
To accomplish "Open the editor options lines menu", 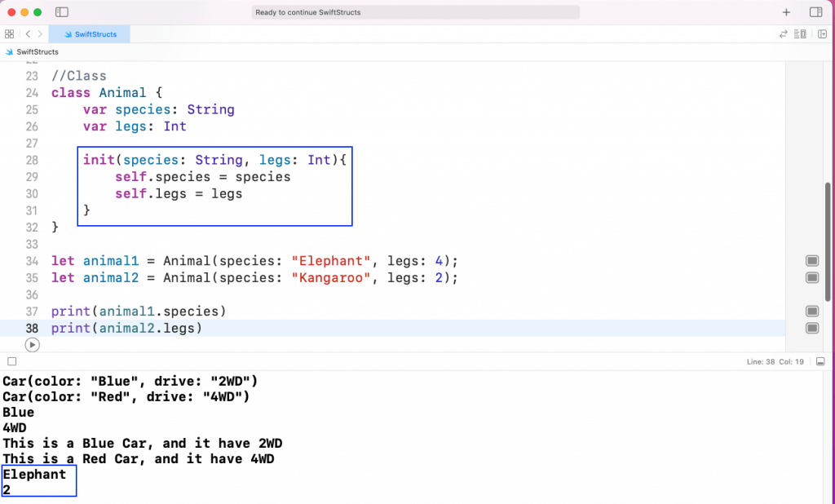I will click(800, 34).
